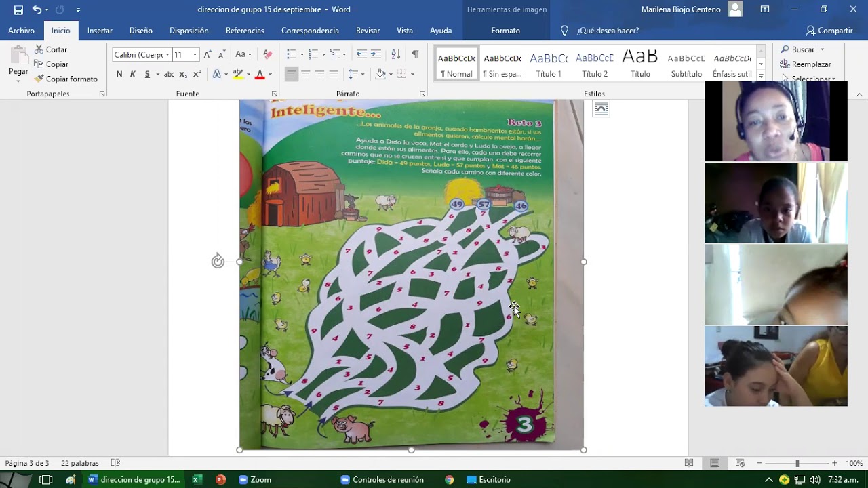868x488 pixels.
Task: Select the Normal style
Action: point(456,63)
